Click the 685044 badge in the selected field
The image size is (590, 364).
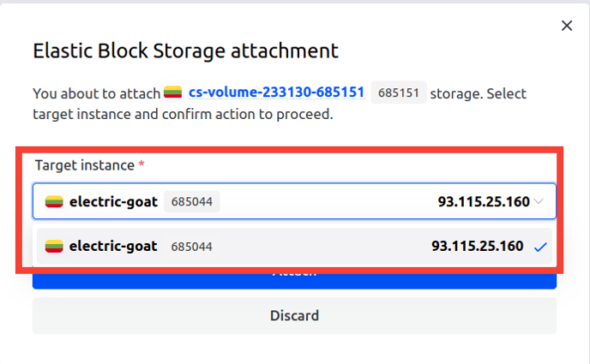click(191, 202)
